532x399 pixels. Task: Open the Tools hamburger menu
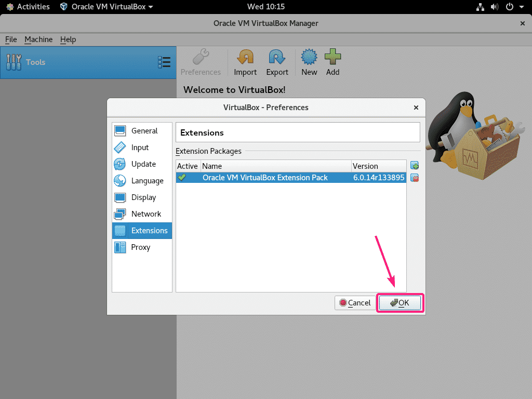[164, 62]
